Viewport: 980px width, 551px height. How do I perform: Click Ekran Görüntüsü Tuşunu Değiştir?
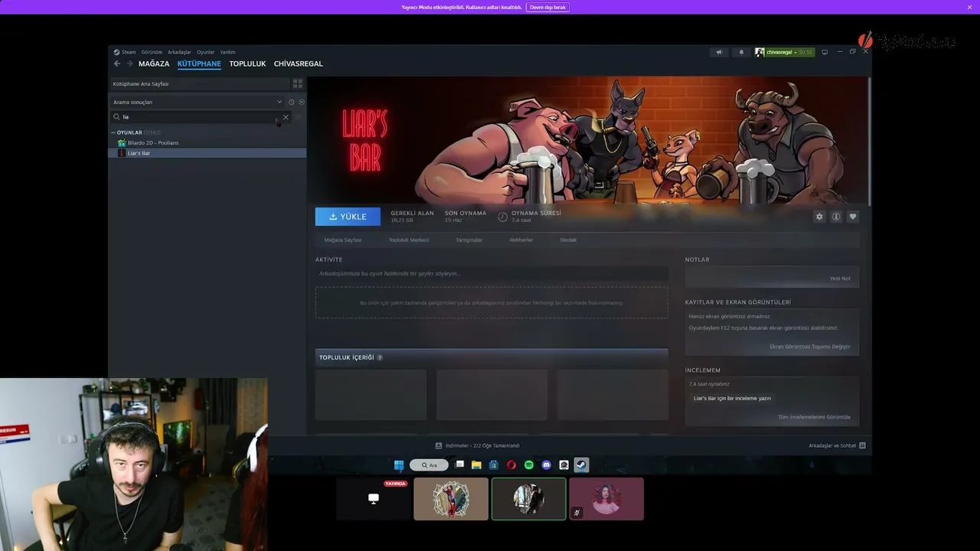[x=810, y=347]
